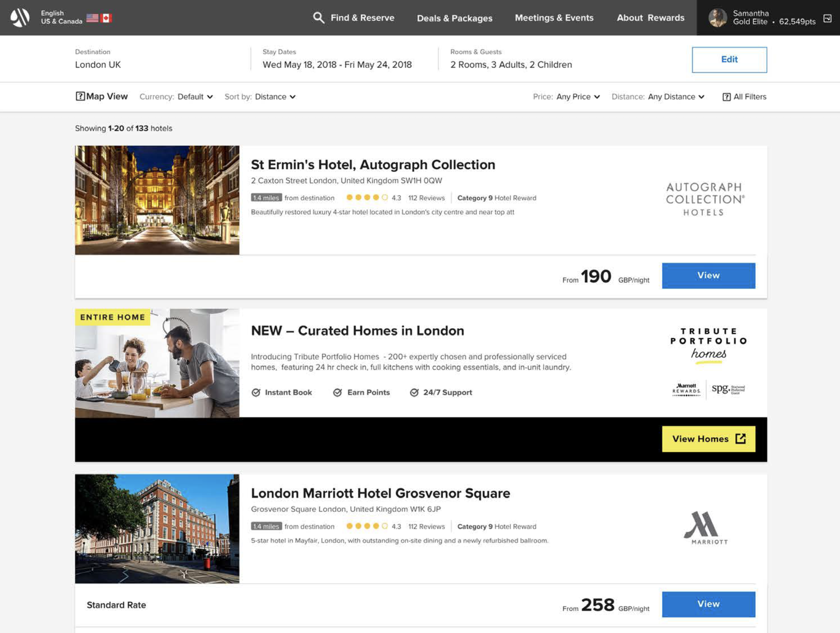The height and width of the screenshot is (633, 840).
Task: Click St Ermin's star rating
Action: 367,198
